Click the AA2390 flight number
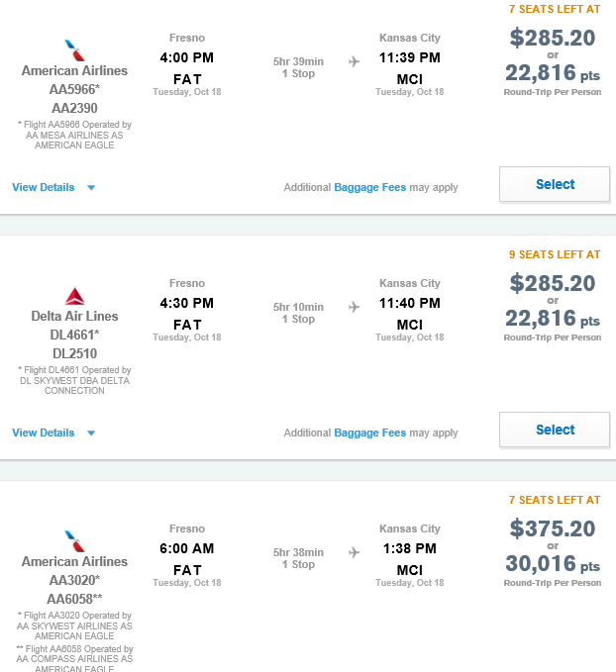The width and height of the screenshot is (616, 672). pyautogui.click(x=74, y=108)
